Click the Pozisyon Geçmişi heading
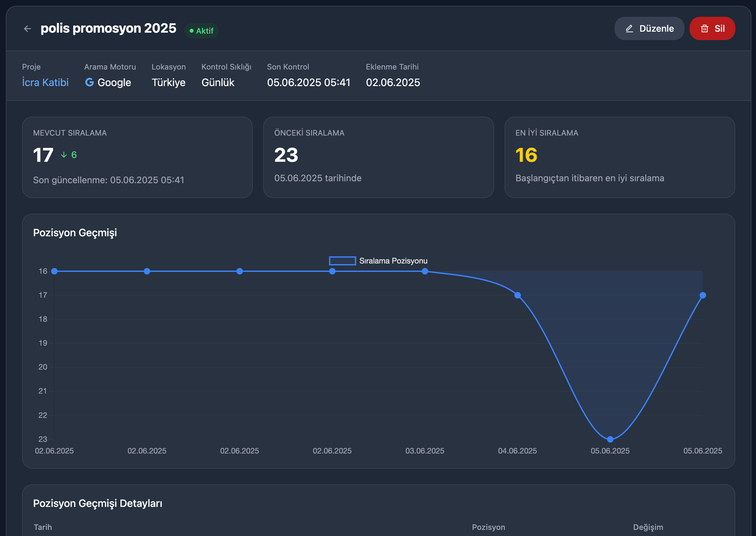 click(75, 233)
